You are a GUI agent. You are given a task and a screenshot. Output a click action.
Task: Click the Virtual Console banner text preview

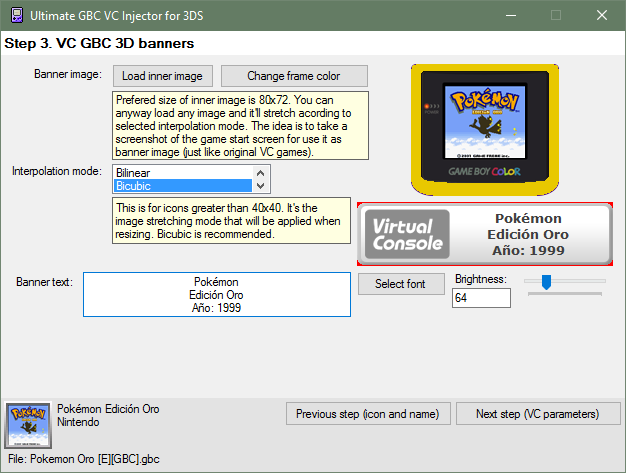click(485, 234)
